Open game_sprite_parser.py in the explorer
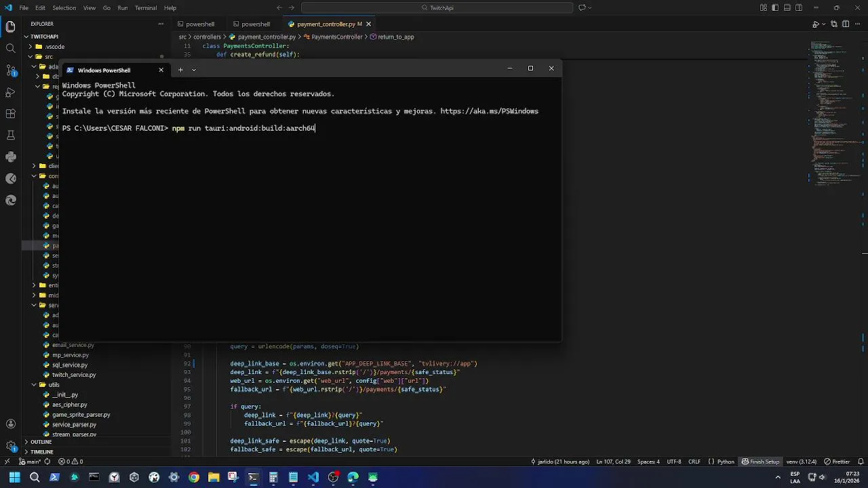This screenshot has height=488, width=868. click(81, 415)
